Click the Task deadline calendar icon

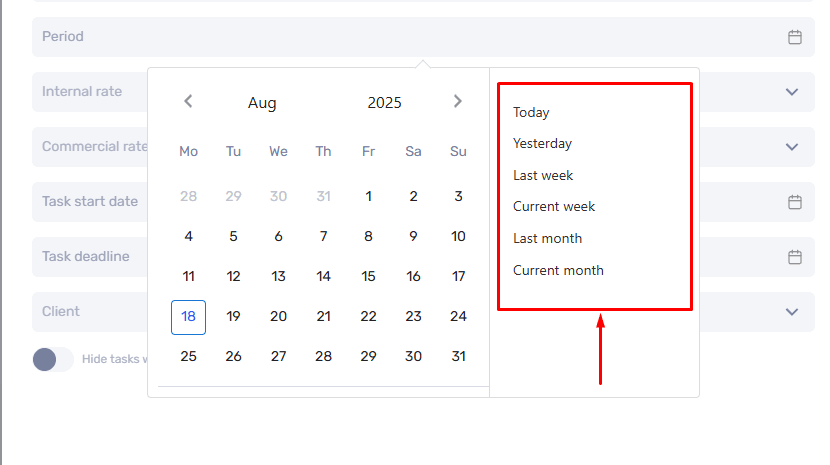[795, 257]
